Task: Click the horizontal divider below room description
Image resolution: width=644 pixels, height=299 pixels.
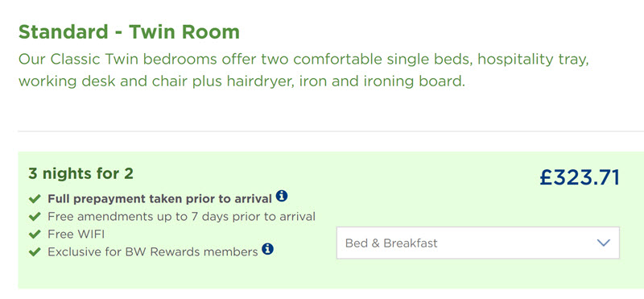Action: [331, 131]
